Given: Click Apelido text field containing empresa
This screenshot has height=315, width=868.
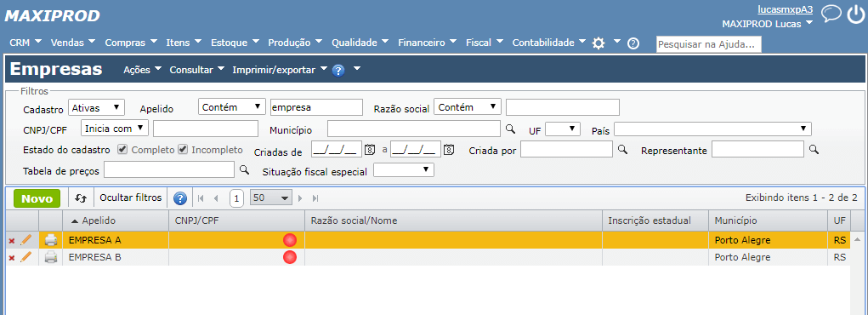Looking at the screenshot, I should [x=316, y=107].
